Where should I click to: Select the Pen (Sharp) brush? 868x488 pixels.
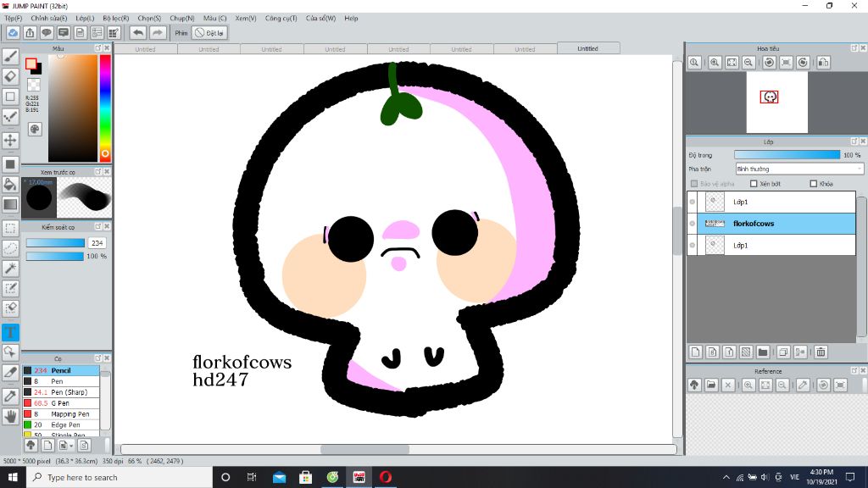tap(61, 392)
